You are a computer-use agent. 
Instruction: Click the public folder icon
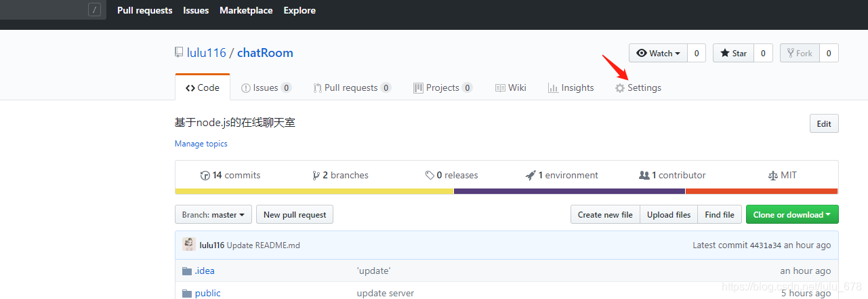187,294
